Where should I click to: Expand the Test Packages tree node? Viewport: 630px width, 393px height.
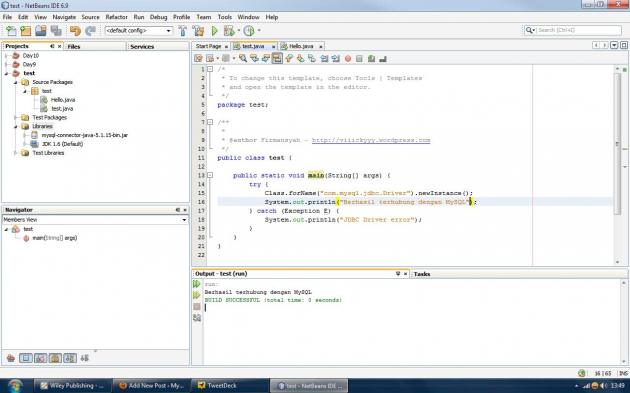tap(16, 118)
